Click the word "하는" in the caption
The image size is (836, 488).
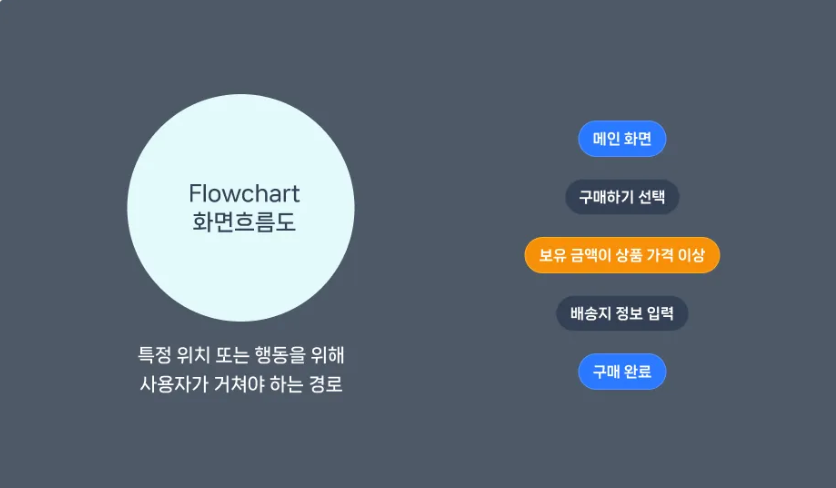287,383
